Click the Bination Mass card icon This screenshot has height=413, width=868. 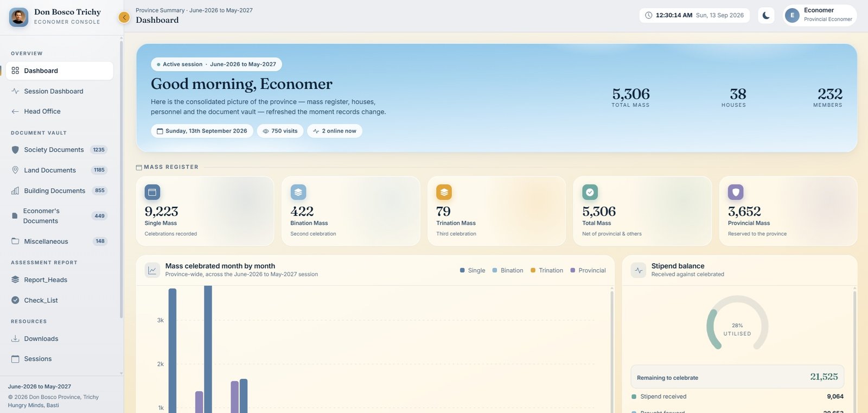pos(298,192)
